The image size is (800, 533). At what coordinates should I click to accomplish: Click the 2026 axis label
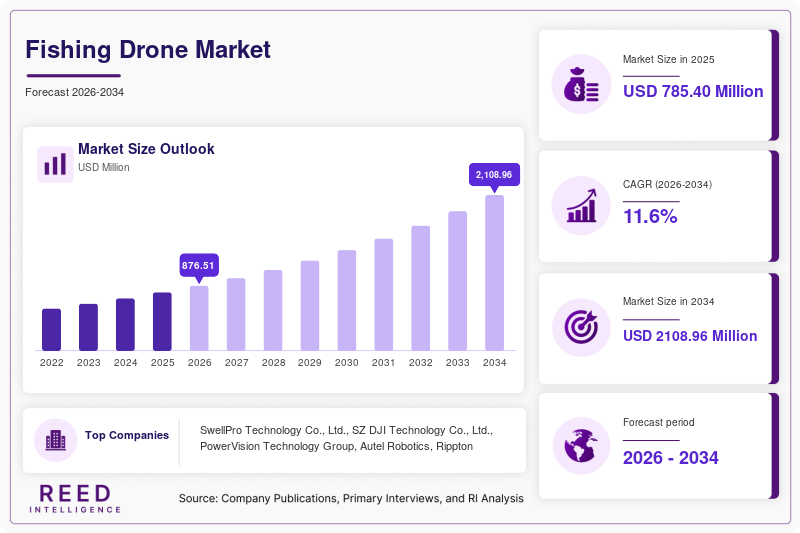(x=199, y=363)
